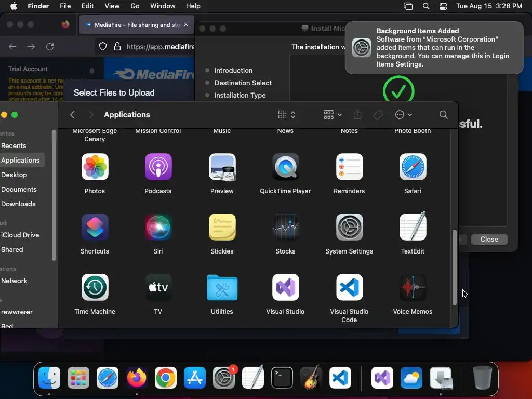This screenshot has width=532, height=399.
Task: Click the Share icon in Finder toolbar
Action: 357,115
